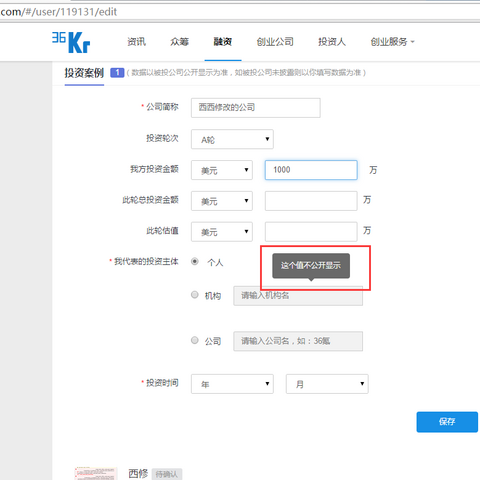Open the 资讯 nav item

click(137, 42)
